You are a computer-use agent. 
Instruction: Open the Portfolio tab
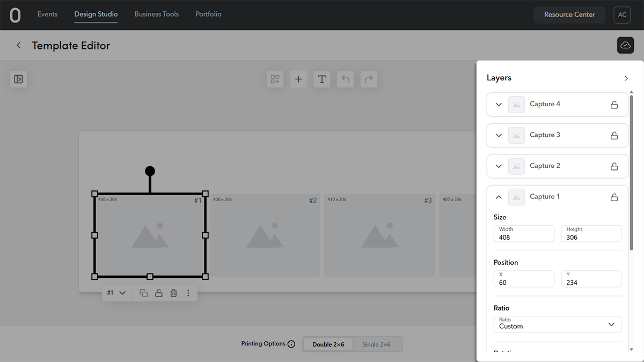click(208, 14)
